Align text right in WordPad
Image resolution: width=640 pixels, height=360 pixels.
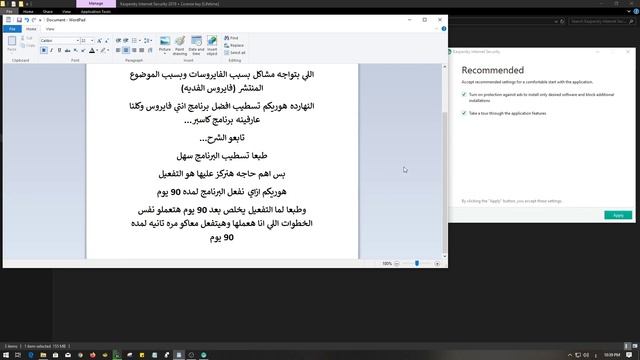[x=134, y=50]
